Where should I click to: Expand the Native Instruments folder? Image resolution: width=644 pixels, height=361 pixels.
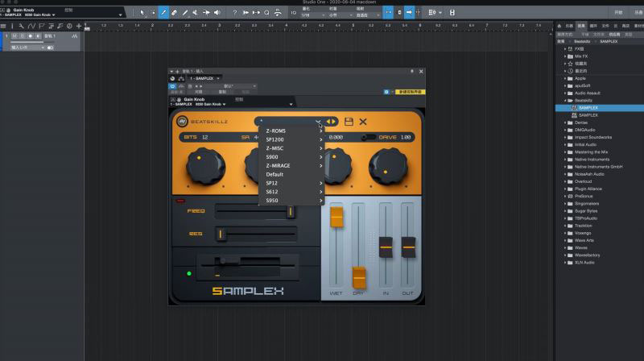566,159
